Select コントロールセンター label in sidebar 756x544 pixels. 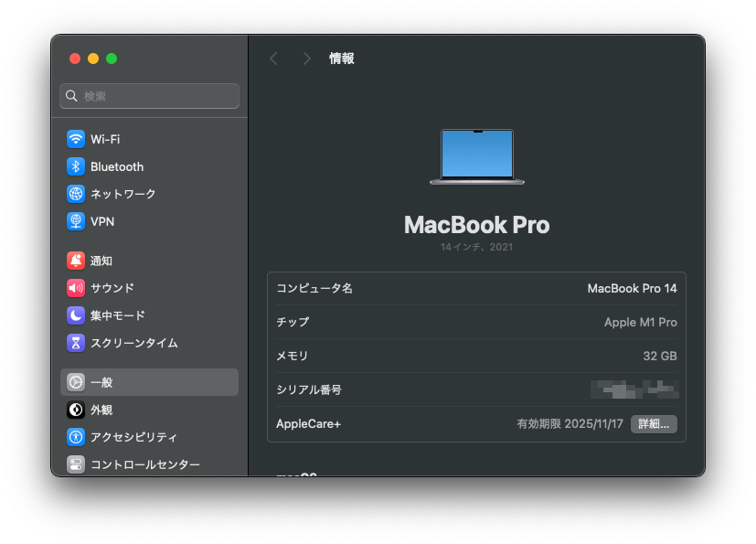(145, 464)
